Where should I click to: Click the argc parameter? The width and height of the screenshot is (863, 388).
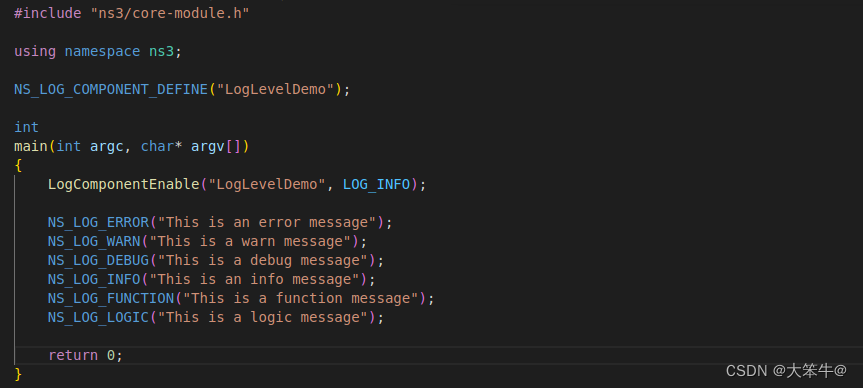pos(107,146)
